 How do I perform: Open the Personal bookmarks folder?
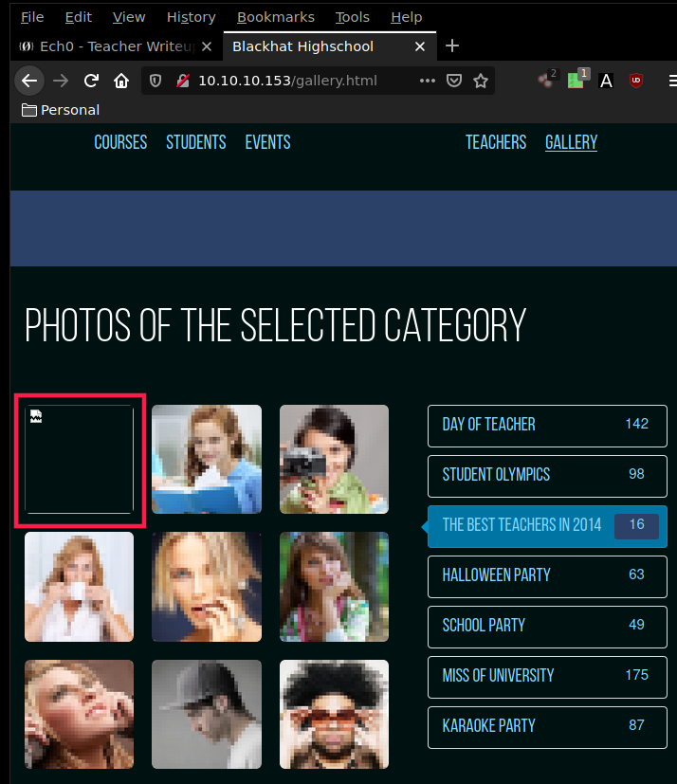click(61, 110)
